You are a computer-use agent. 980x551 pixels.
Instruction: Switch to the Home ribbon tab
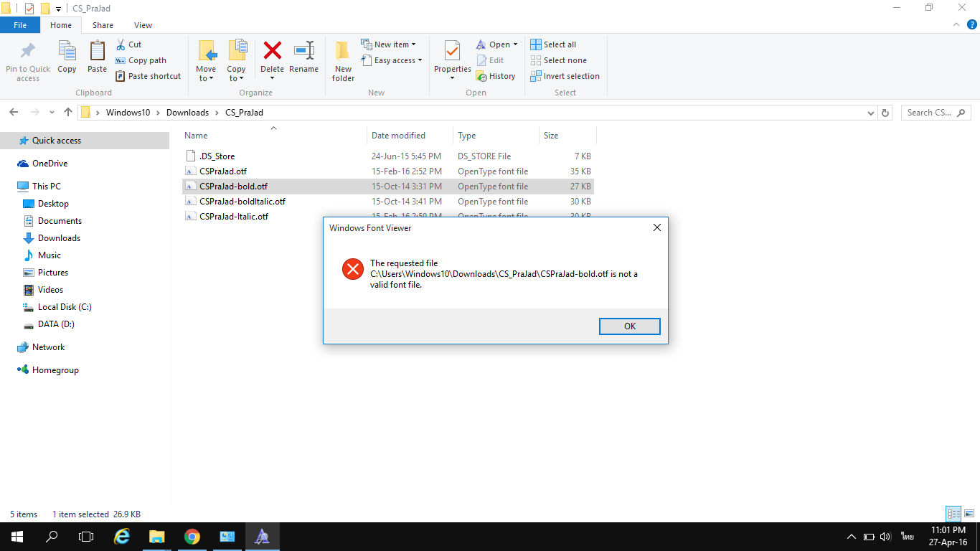point(61,25)
